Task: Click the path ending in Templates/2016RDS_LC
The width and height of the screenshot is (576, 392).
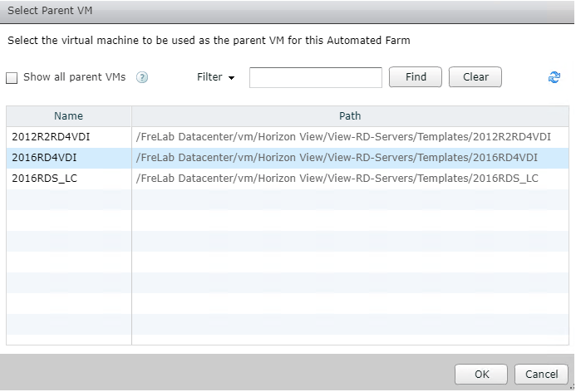Action: pyautogui.click(x=337, y=178)
